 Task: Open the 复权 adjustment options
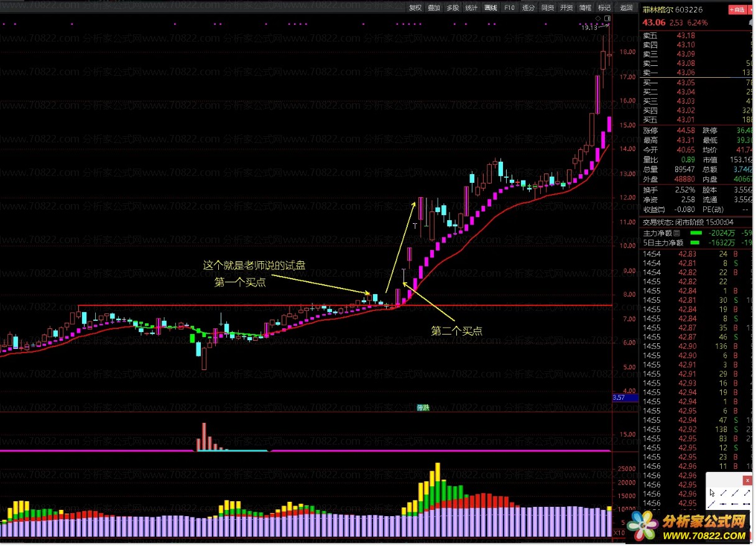415,8
